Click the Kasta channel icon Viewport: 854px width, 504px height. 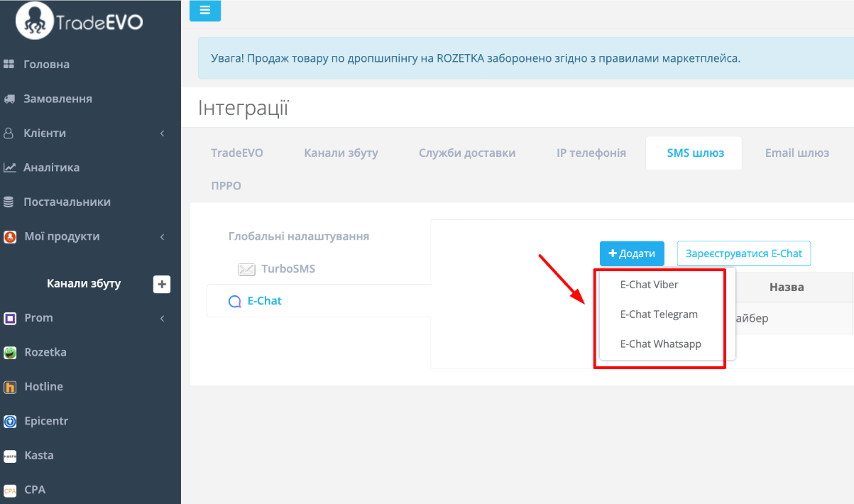pyautogui.click(x=10, y=456)
